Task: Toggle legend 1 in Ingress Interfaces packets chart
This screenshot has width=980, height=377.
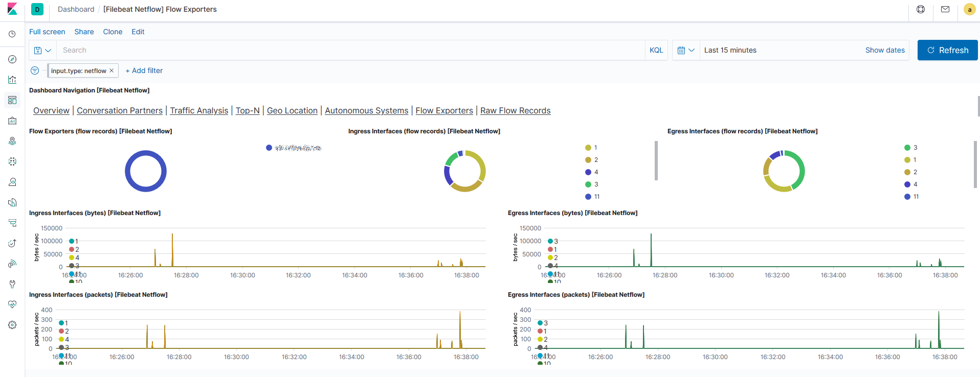Action: click(x=63, y=323)
